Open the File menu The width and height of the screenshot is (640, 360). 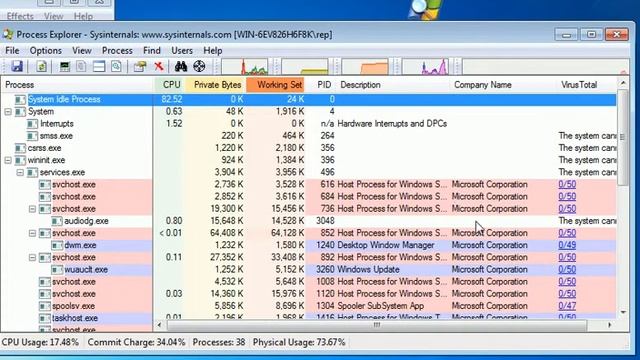coord(12,51)
